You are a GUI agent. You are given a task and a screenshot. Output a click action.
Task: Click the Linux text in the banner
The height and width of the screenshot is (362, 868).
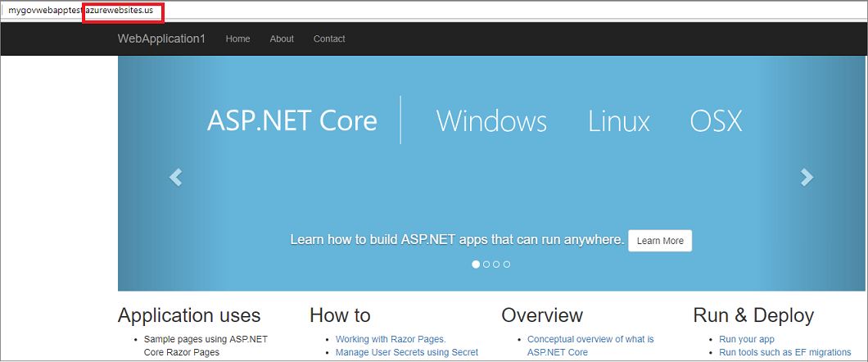pyautogui.click(x=618, y=121)
